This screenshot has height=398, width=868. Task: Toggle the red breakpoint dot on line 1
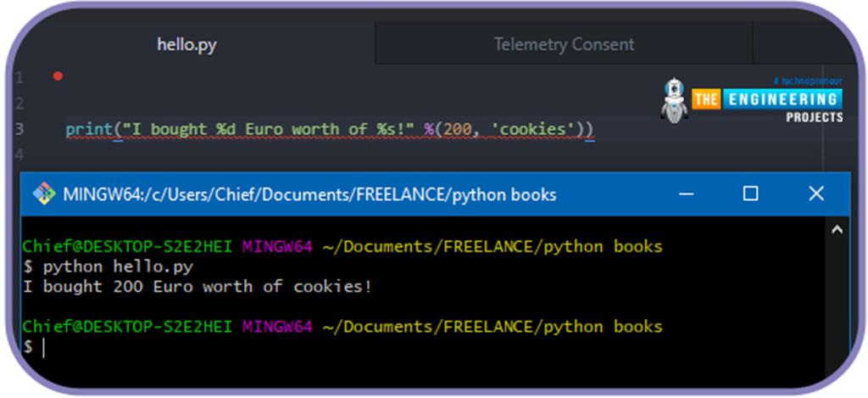coord(58,76)
